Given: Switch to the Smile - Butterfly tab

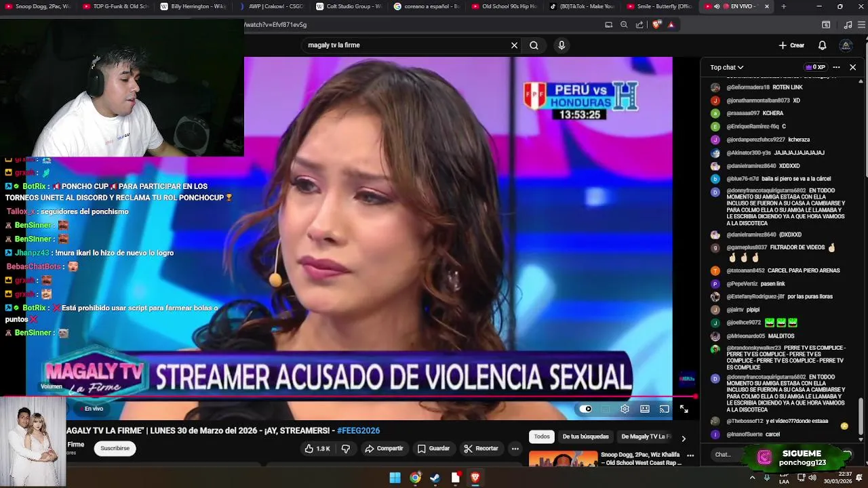Looking at the screenshot, I should click(x=660, y=7).
